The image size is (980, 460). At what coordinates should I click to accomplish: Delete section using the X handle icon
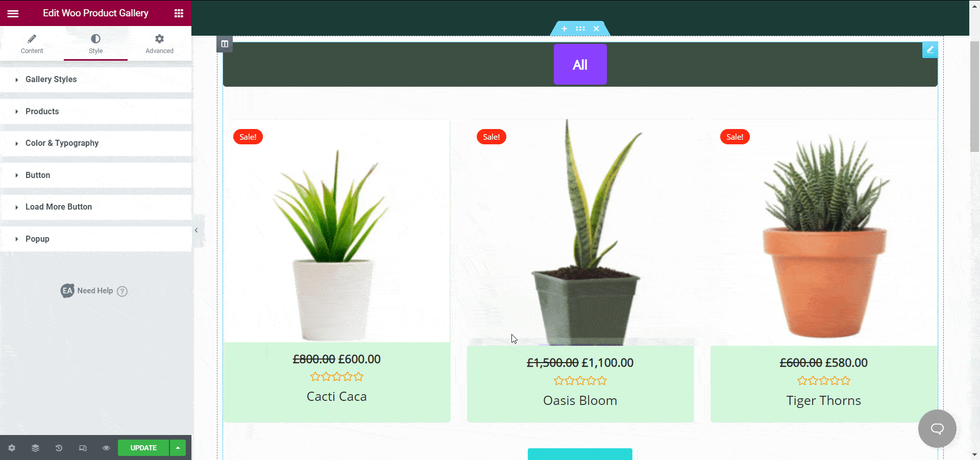point(596,29)
